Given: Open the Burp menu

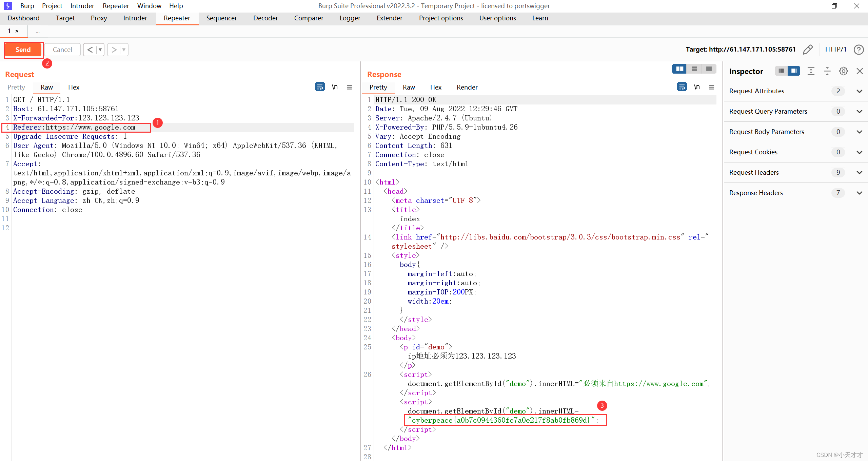Looking at the screenshot, I should (x=27, y=6).
